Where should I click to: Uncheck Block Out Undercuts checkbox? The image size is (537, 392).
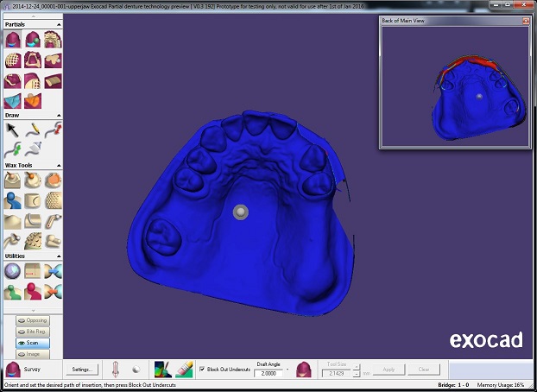202,369
